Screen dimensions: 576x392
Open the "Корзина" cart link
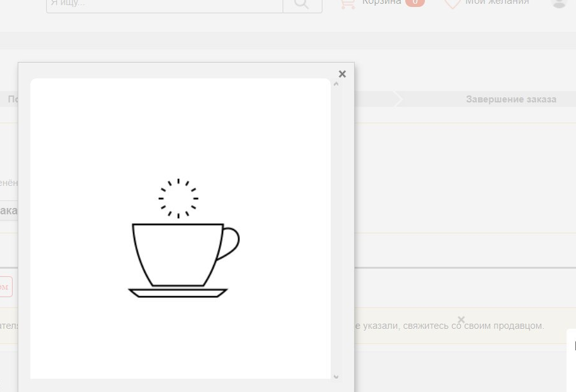click(x=381, y=2)
